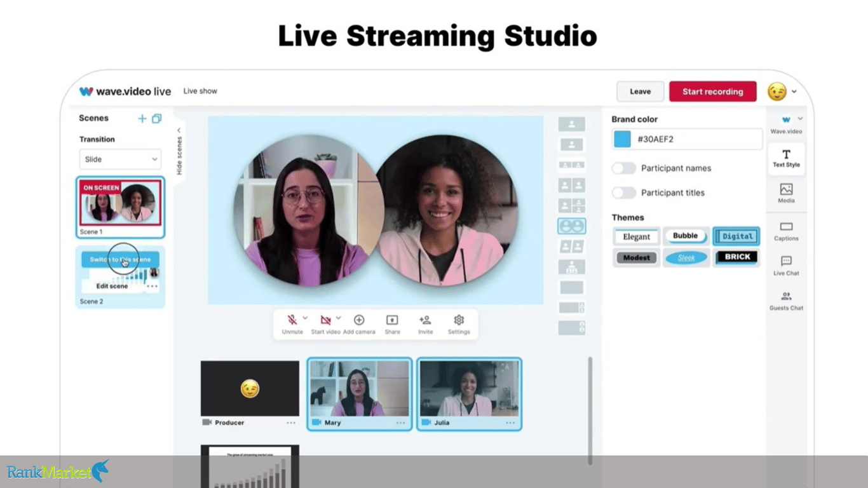Open the Live Chat tab

[787, 266]
